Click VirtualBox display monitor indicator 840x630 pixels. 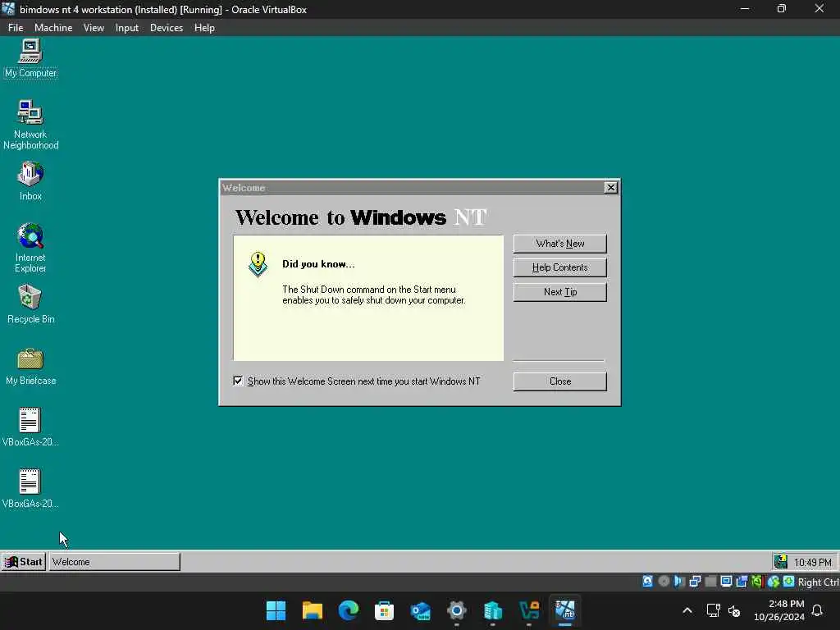click(x=727, y=582)
